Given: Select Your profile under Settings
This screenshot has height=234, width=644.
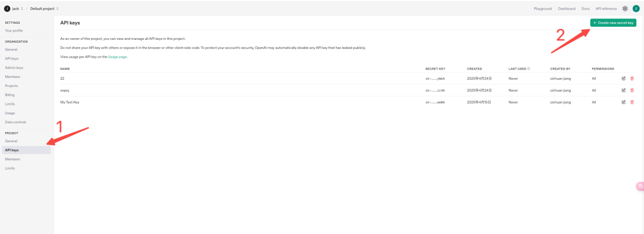Looking at the screenshot, I should pyautogui.click(x=14, y=31).
